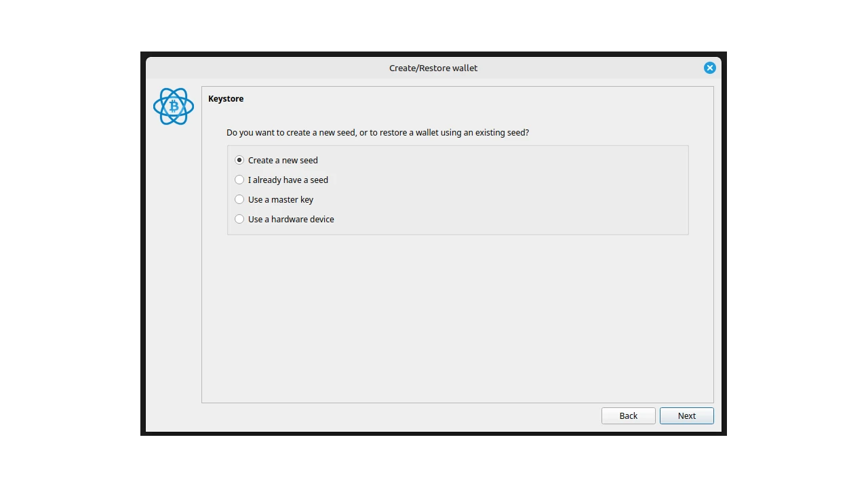This screenshot has width=868, height=488.
Task: Go back with the Back button
Action: coord(628,415)
